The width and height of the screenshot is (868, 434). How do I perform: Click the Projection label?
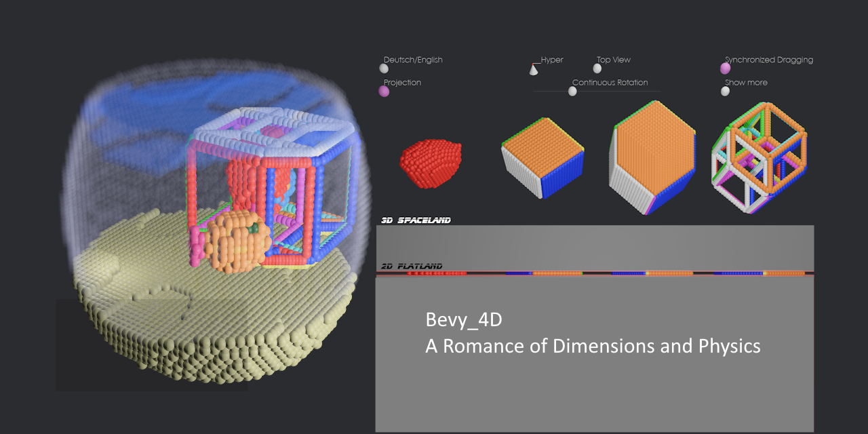[402, 83]
